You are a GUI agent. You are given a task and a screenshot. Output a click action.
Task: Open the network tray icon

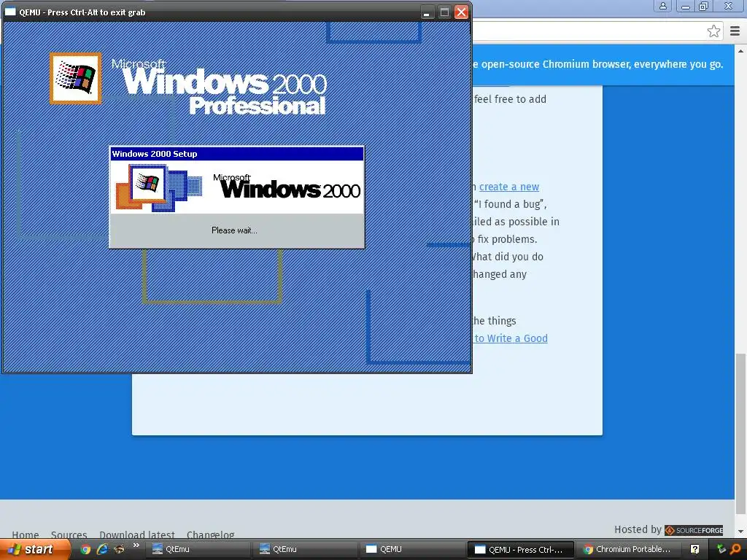pos(721,550)
